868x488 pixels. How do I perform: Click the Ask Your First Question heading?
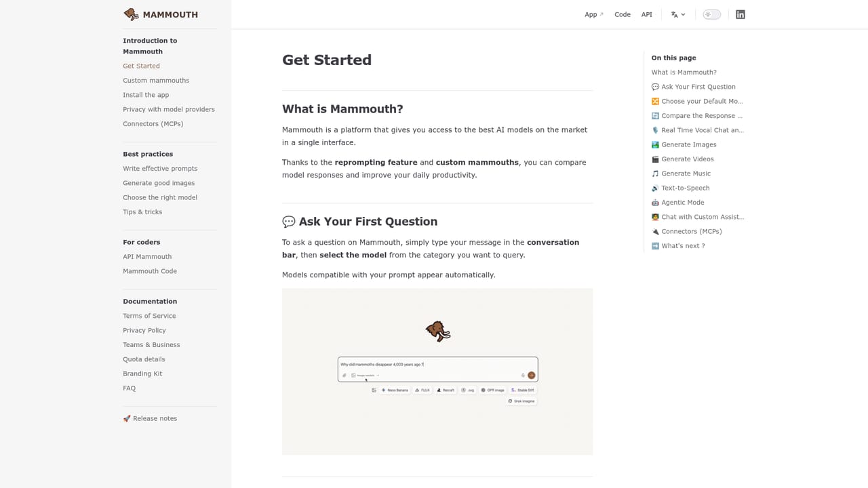click(x=359, y=222)
